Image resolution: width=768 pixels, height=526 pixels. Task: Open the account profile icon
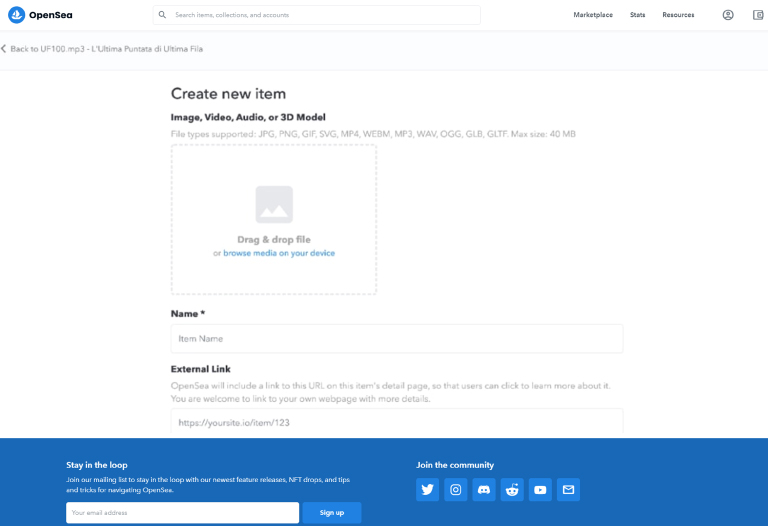tap(728, 15)
